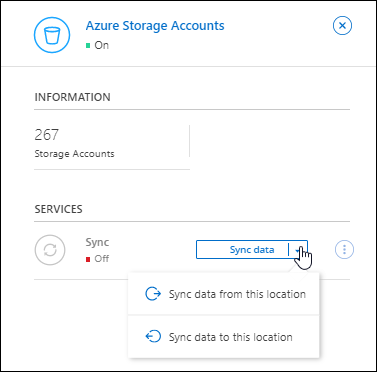This screenshot has height=372, width=377.
Task: Click the Sync service name label
Action: tap(97, 242)
